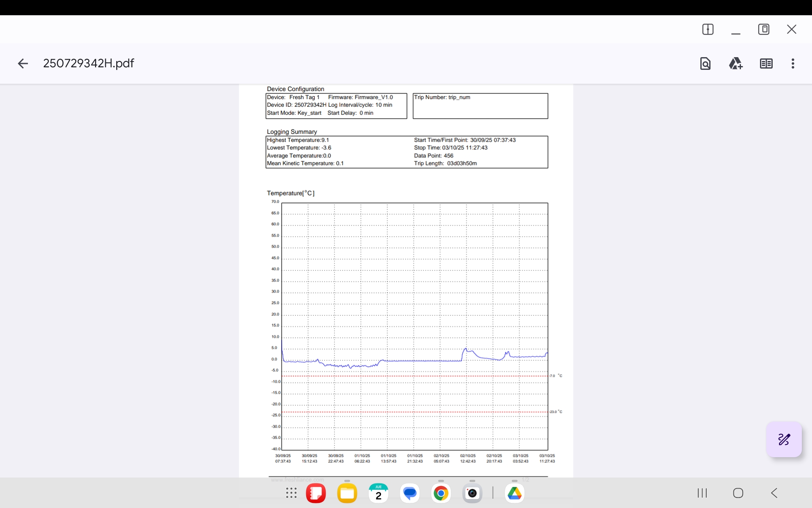Close the PDF viewer window

791,29
